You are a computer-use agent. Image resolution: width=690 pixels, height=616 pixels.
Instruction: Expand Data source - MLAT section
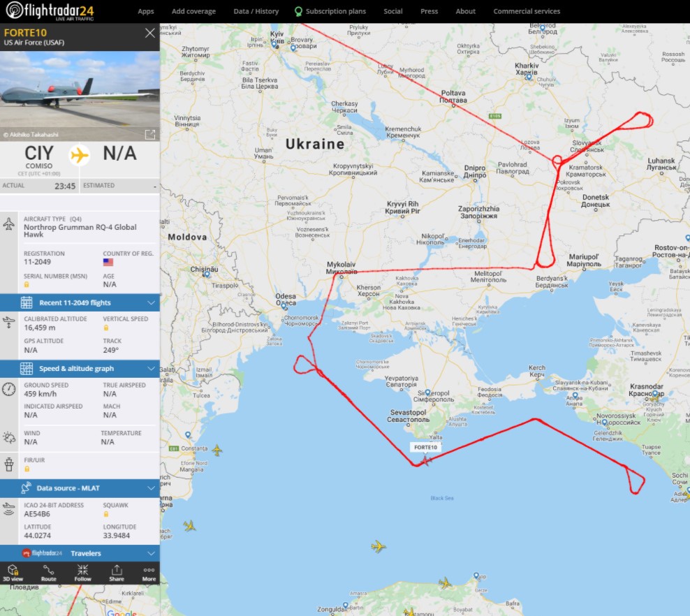click(x=80, y=488)
